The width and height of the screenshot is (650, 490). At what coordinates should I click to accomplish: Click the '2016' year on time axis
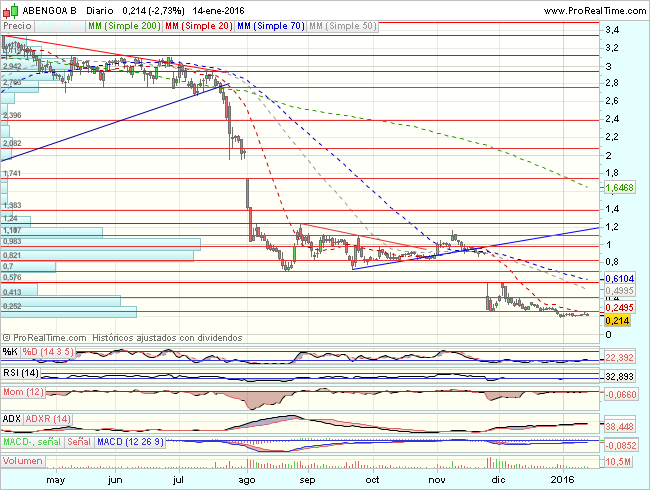(x=562, y=480)
